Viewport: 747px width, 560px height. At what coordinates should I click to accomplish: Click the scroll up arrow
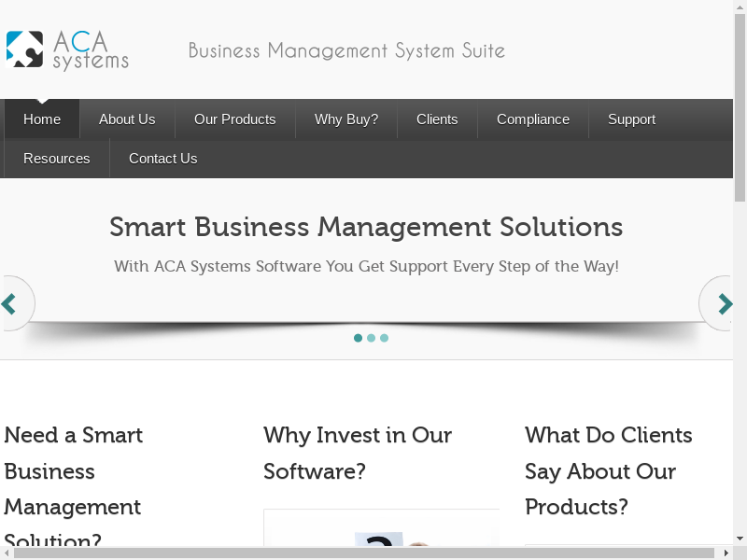(x=740, y=7)
